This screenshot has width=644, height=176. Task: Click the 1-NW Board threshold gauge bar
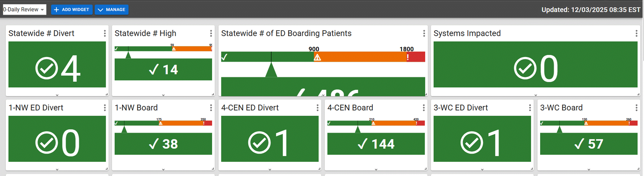(163, 123)
